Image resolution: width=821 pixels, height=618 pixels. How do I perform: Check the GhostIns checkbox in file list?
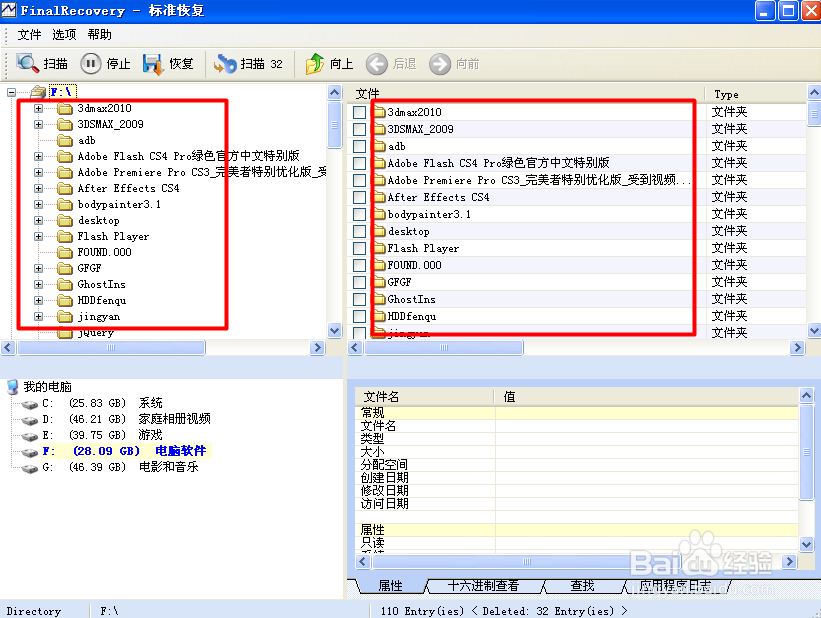359,300
